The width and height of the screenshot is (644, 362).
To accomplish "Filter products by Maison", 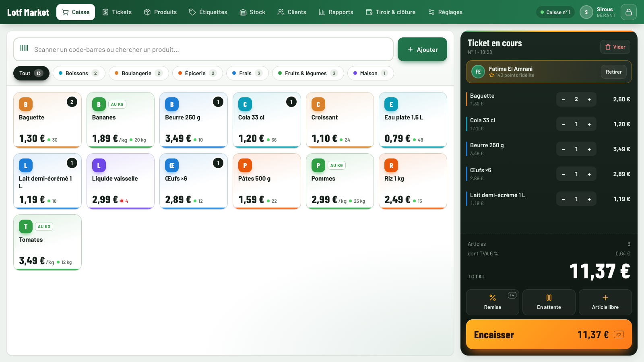I will point(370,73).
